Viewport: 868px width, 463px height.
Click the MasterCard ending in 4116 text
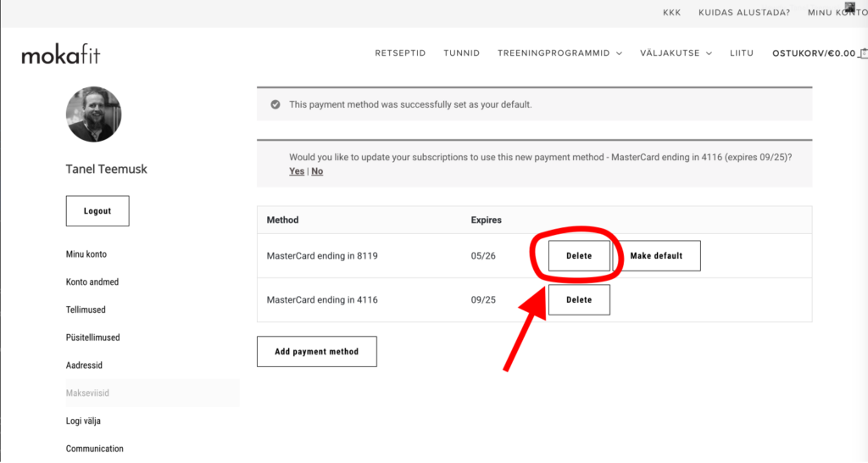pos(322,299)
